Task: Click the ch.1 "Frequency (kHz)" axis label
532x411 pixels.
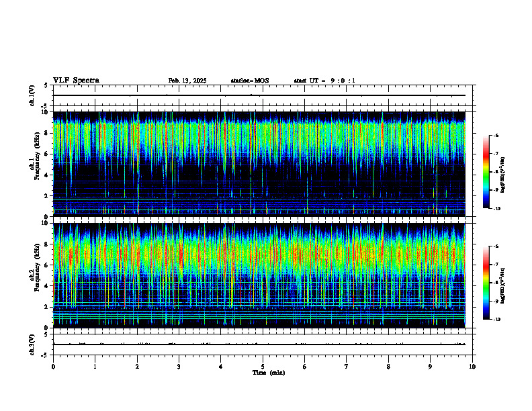Action: [36, 154]
